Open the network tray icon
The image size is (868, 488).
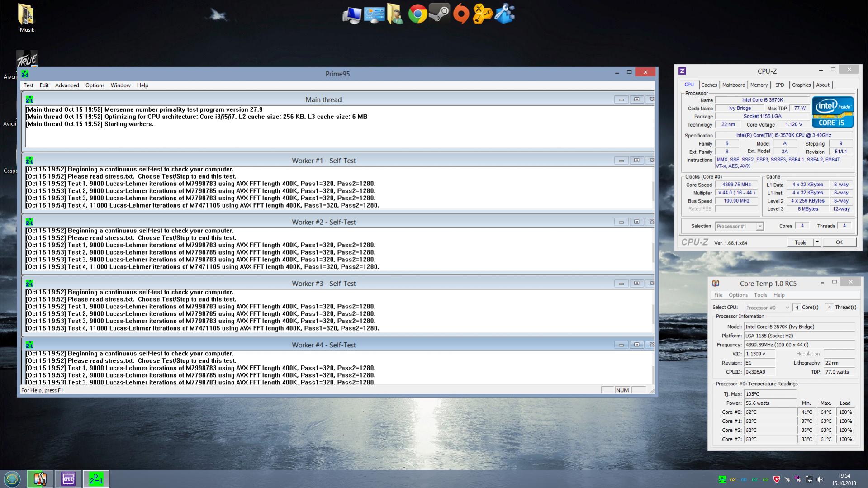tap(809, 479)
